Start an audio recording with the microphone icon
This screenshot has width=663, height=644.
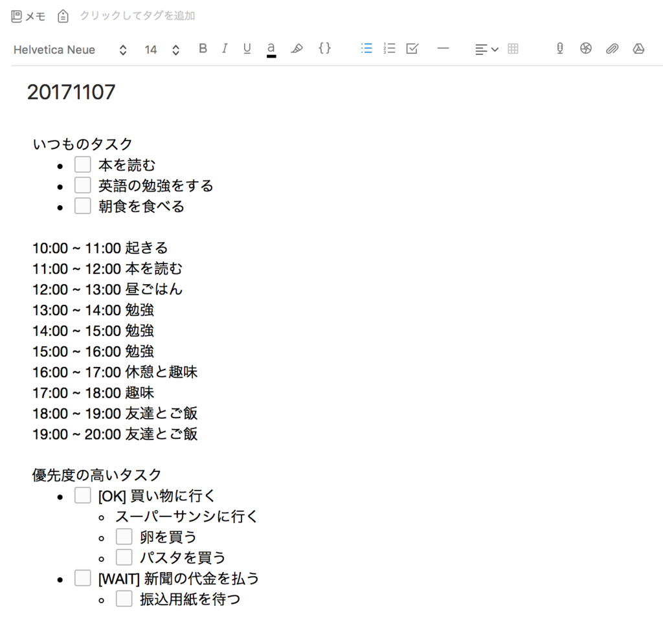coord(559,49)
